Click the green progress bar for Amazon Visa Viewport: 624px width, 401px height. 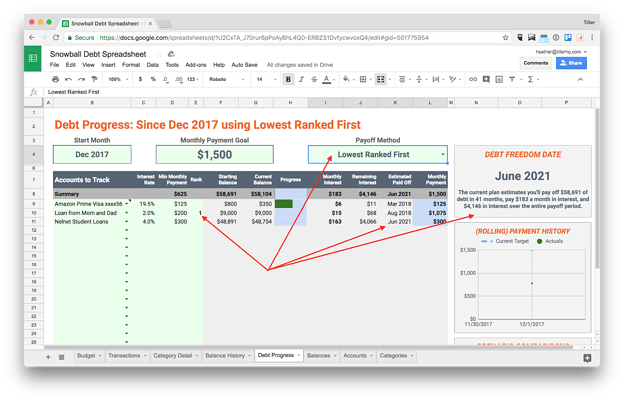click(284, 204)
